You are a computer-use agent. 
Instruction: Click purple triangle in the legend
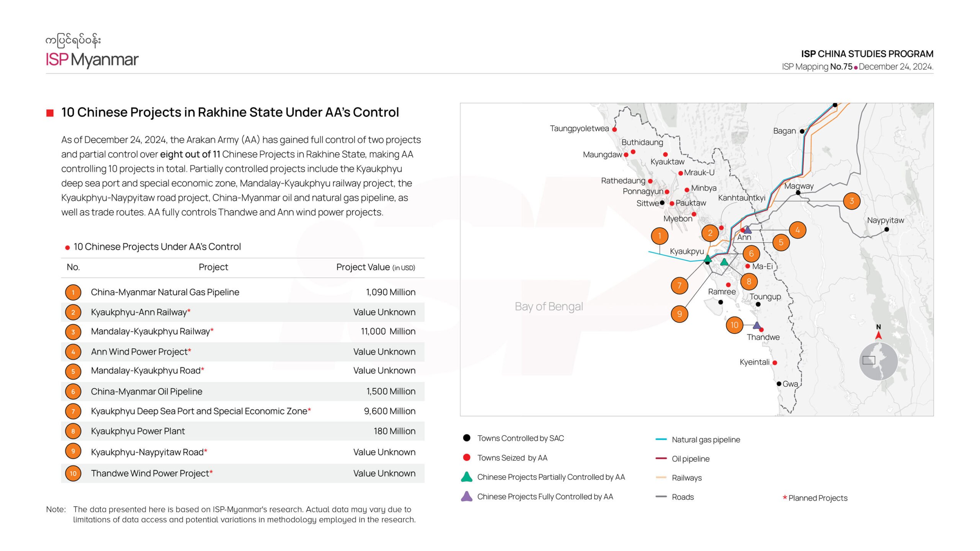tap(467, 497)
